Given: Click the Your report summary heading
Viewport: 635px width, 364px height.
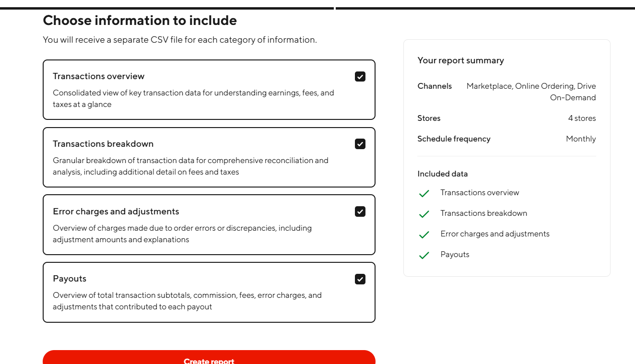Looking at the screenshot, I should tap(461, 60).
